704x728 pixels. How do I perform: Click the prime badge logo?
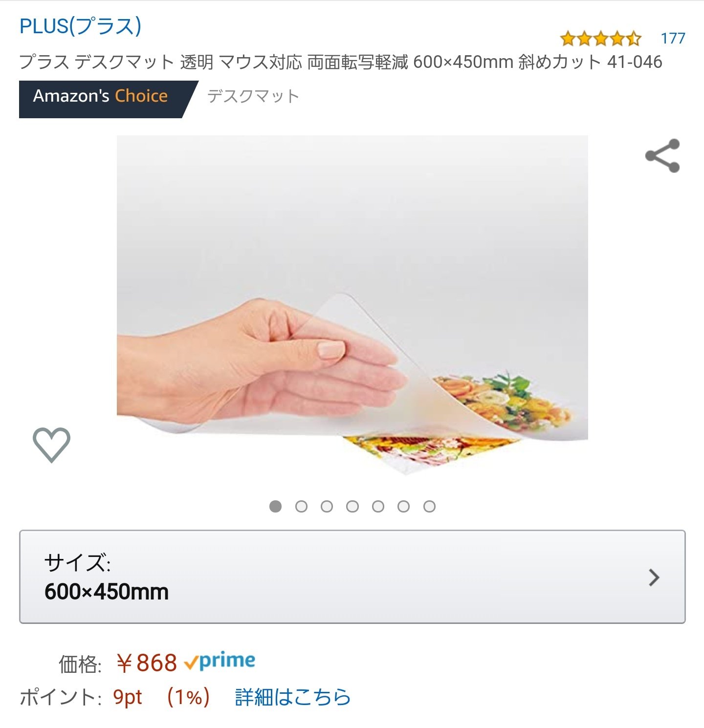(x=220, y=661)
